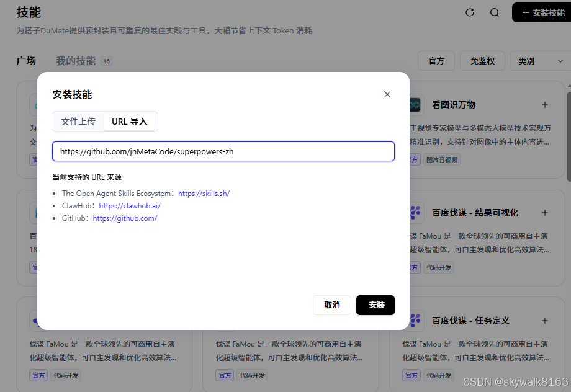Switch to 我的技能 tab
The image size is (571, 392).
click(76, 61)
